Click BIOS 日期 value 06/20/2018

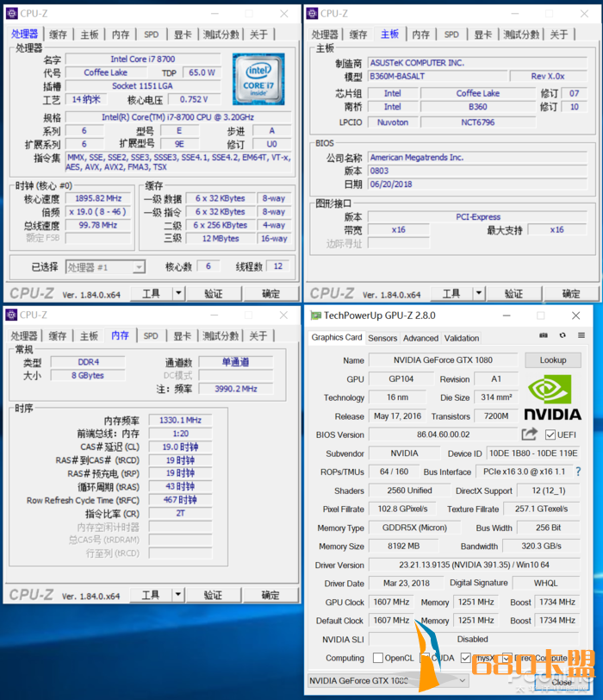pyautogui.click(x=477, y=184)
